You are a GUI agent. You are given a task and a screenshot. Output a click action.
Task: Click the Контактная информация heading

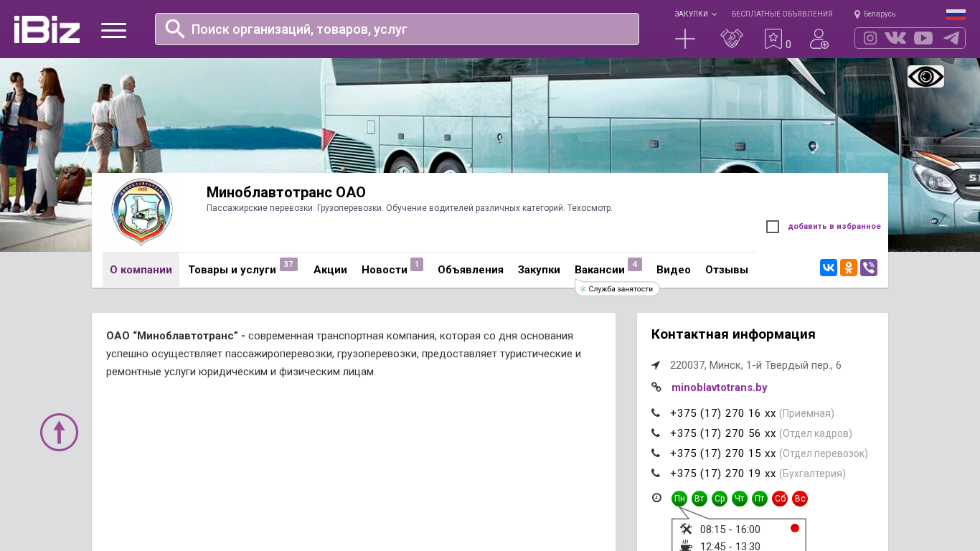click(x=733, y=334)
